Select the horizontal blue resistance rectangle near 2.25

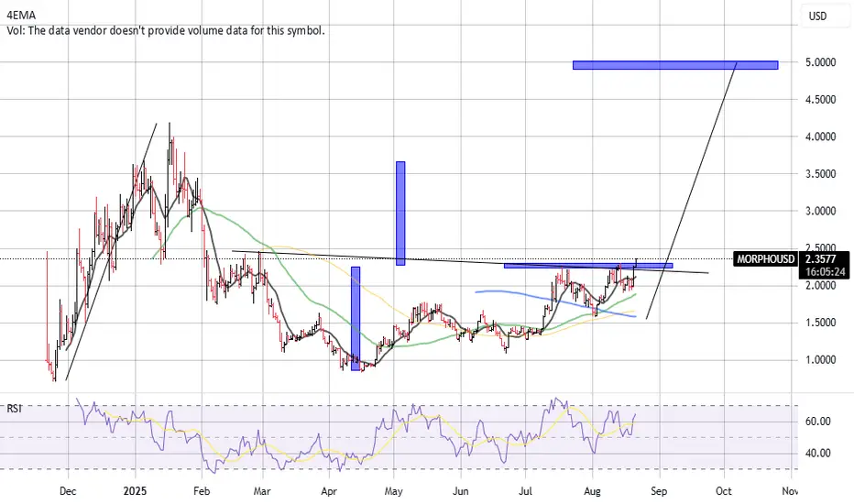point(588,266)
